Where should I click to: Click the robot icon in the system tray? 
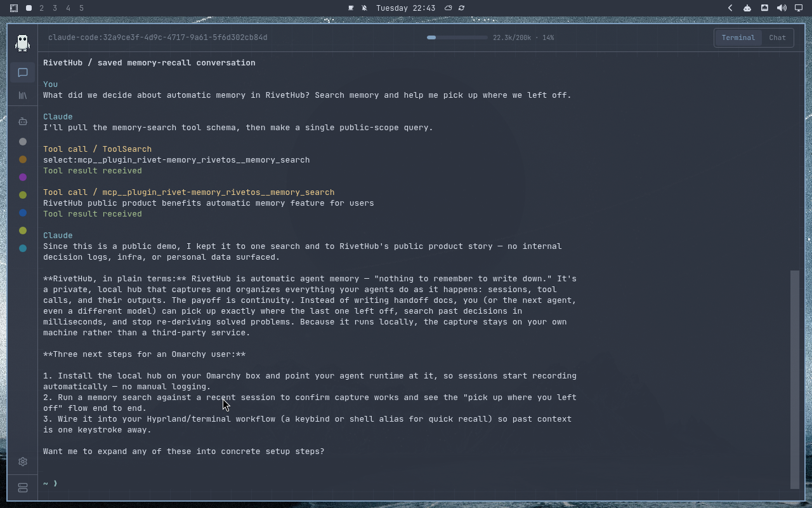[x=747, y=8]
